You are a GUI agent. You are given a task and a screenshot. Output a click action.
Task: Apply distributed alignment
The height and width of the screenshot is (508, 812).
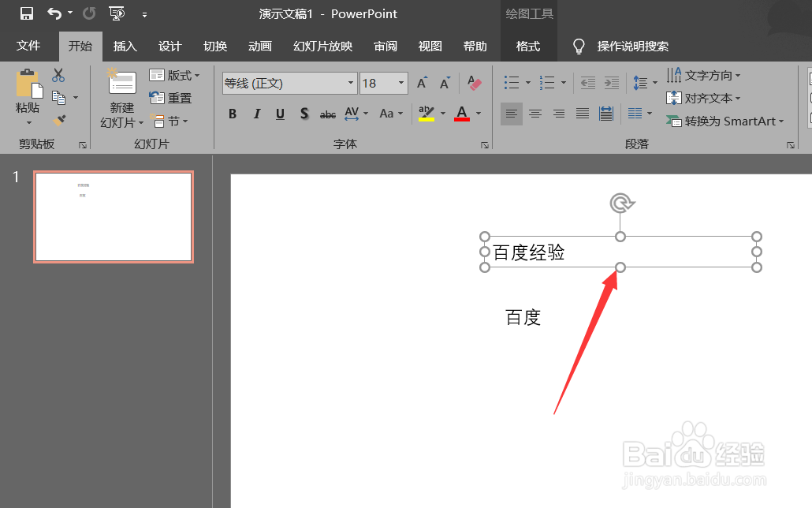[606, 114]
